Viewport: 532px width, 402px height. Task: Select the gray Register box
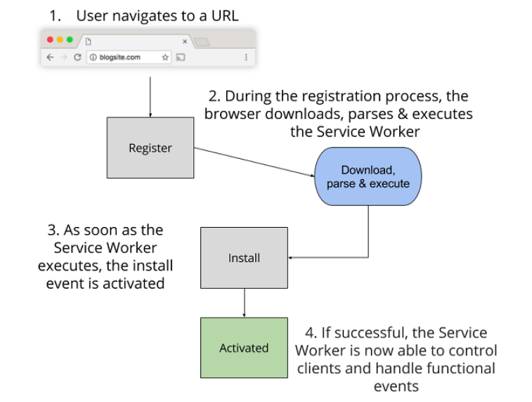pyautogui.click(x=150, y=148)
